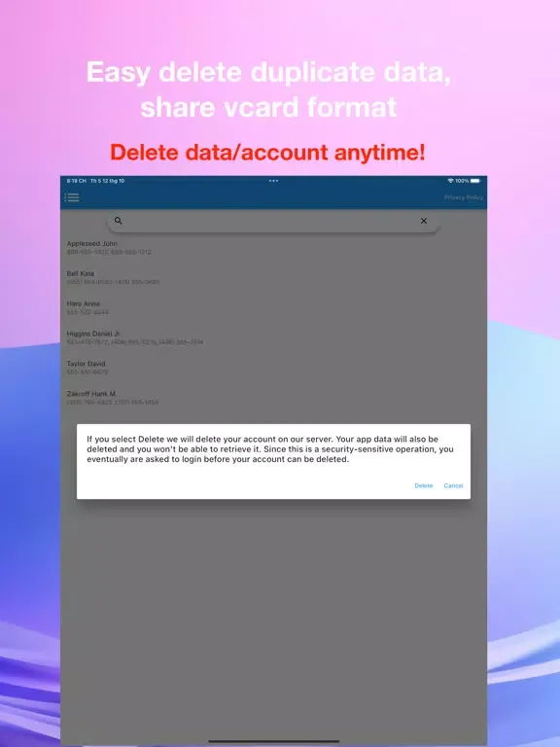The height and width of the screenshot is (747, 560).
Task: Tap the Wi-Fi status icon
Action: [450, 181]
